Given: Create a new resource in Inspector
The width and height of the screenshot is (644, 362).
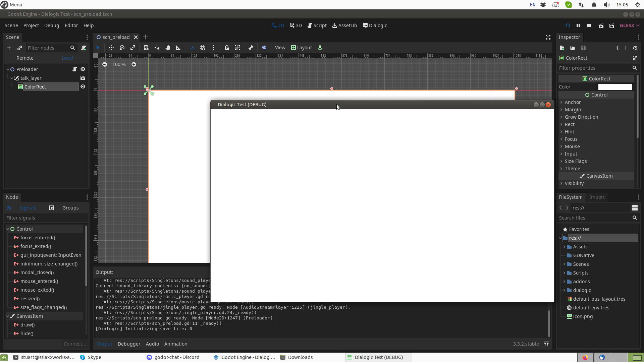Looking at the screenshot, I should (561, 48).
